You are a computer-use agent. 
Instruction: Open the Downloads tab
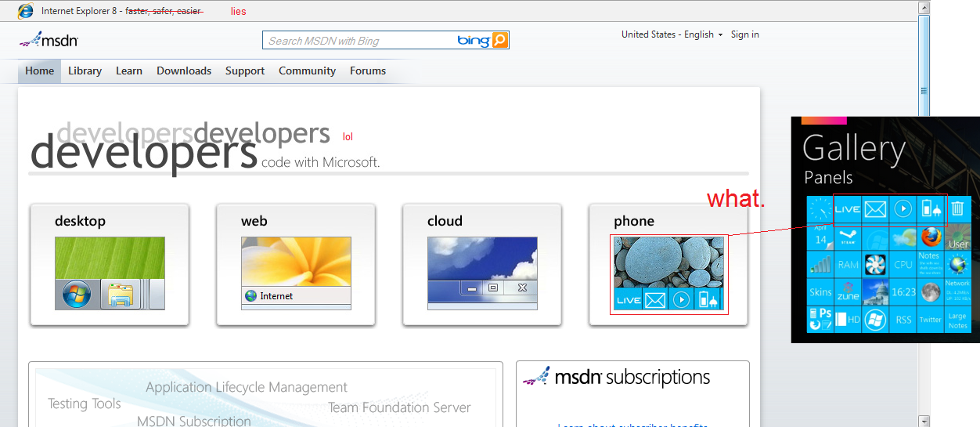pyautogui.click(x=184, y=71)
